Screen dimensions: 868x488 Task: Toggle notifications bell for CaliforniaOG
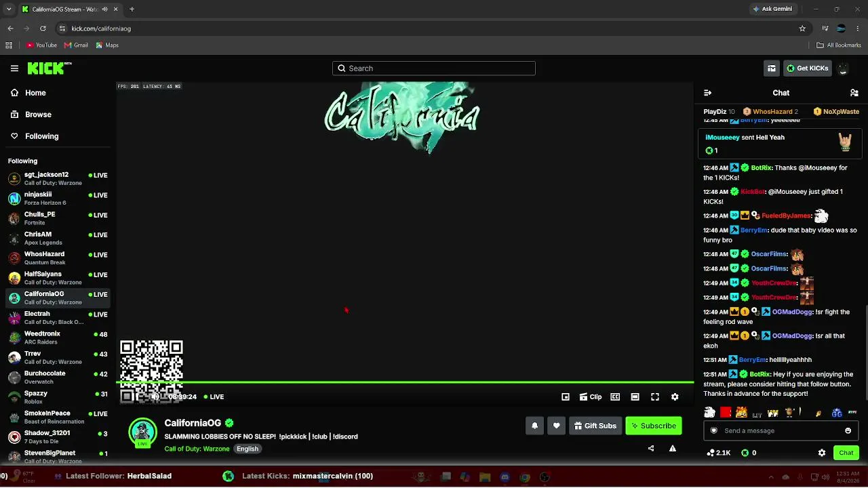pyautogui.click(x=534, y=426)
